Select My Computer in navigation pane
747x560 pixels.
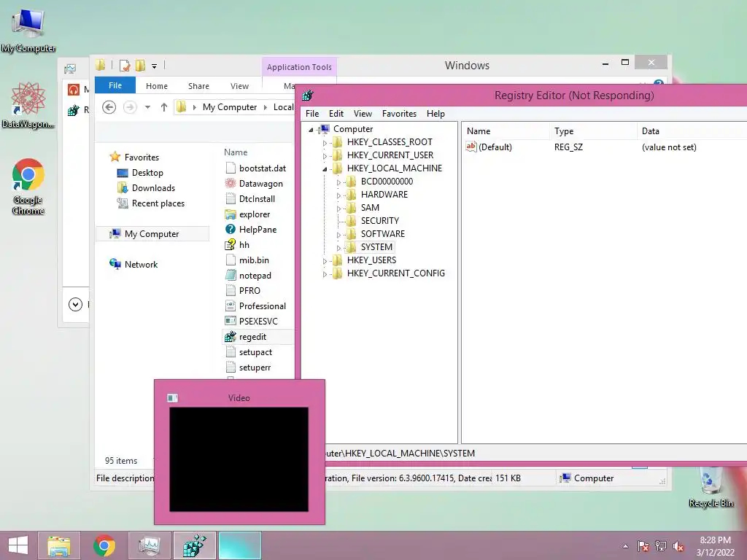pos(152,234)
